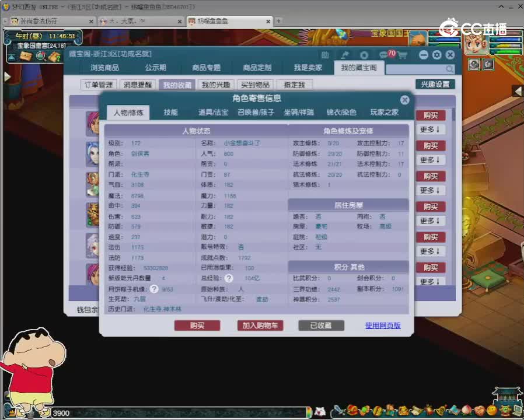Open the 使用网页版 link
This screenshot has width=524, height=420.
[383, 325]
